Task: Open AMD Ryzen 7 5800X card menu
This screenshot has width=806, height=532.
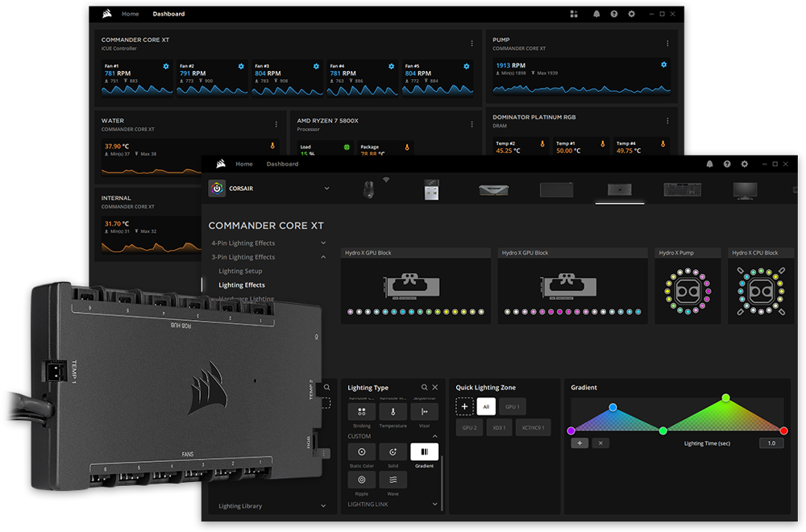Action: pos(472,124)
